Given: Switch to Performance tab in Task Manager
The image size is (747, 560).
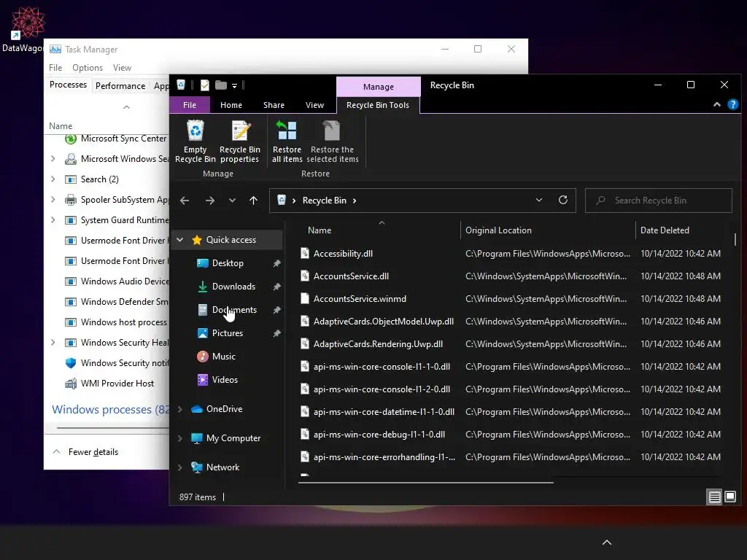Looking at the screenshot, I should point(120,86).
